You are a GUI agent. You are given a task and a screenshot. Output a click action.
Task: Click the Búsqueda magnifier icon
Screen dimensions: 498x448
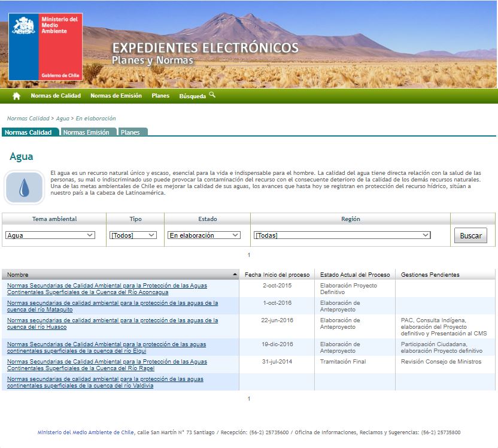click(212, 95)
